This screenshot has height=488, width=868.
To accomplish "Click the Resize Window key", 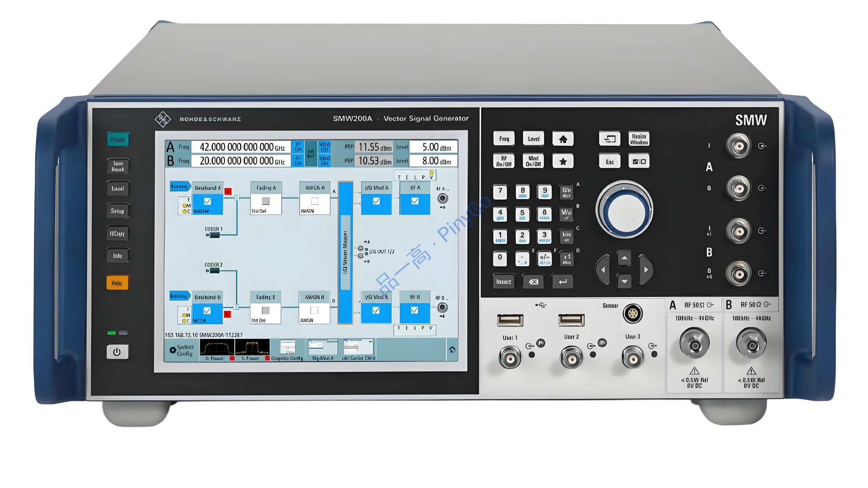I will coord(639,139).
